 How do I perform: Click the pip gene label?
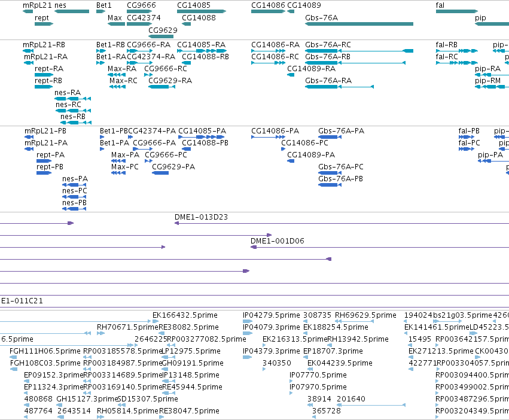click(480, 18)
